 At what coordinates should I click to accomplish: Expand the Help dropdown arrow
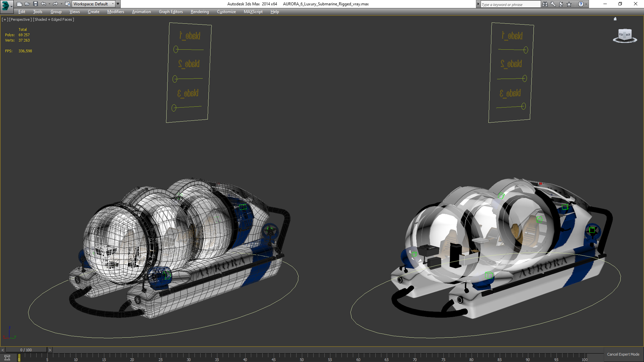pos(586,4)
